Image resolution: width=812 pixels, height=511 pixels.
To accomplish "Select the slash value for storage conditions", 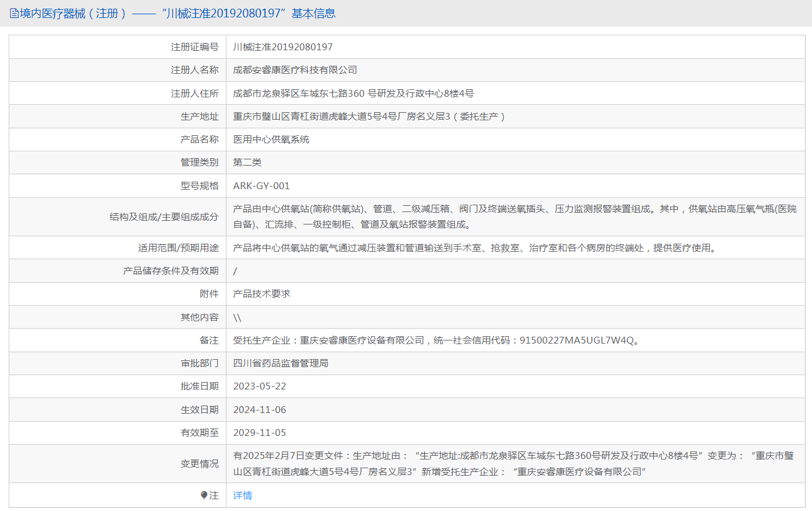I will [x=235, y=271].
